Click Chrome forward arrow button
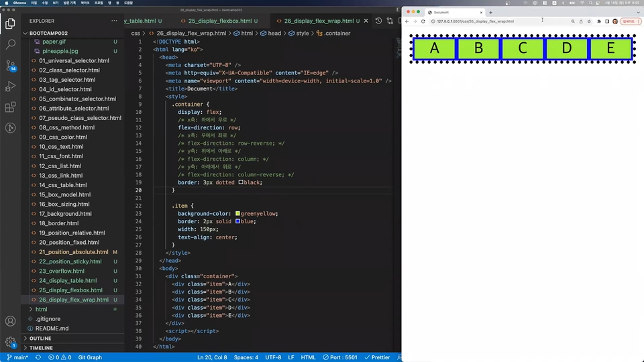This screenshot has height=362, width=644. click(x=415, y=21)
